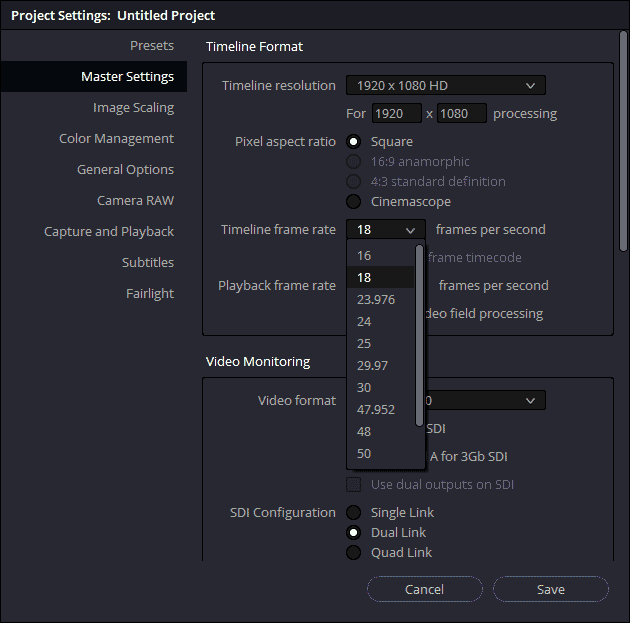Open the Video format dropdown arrow
Screen dimensions: 630x623
[530, 400]
